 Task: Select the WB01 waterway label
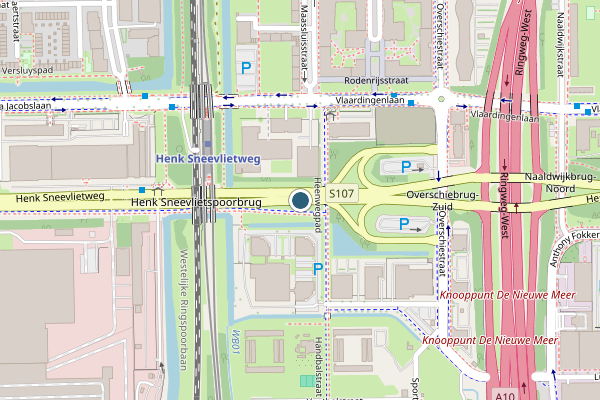coord(236,341)
